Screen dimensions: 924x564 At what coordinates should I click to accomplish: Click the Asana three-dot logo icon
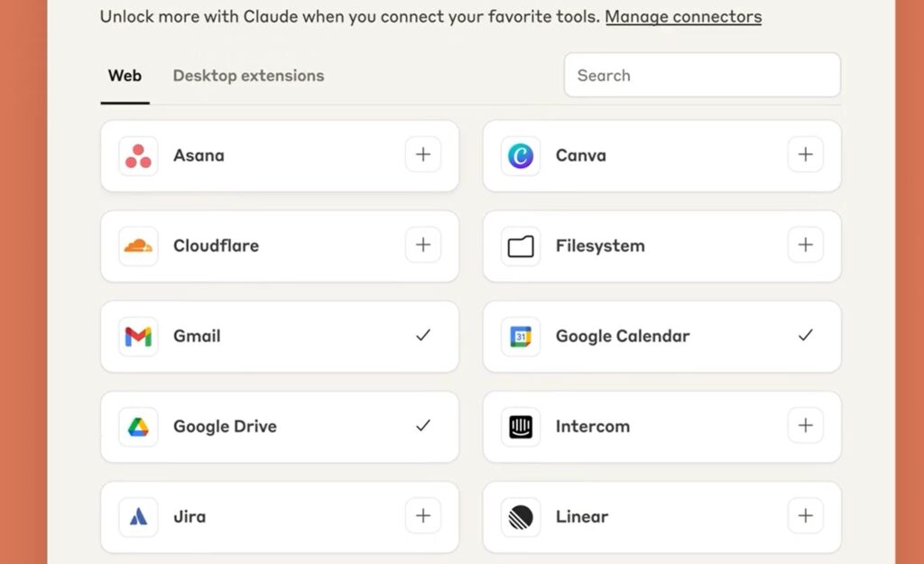(x=138, y=155)
